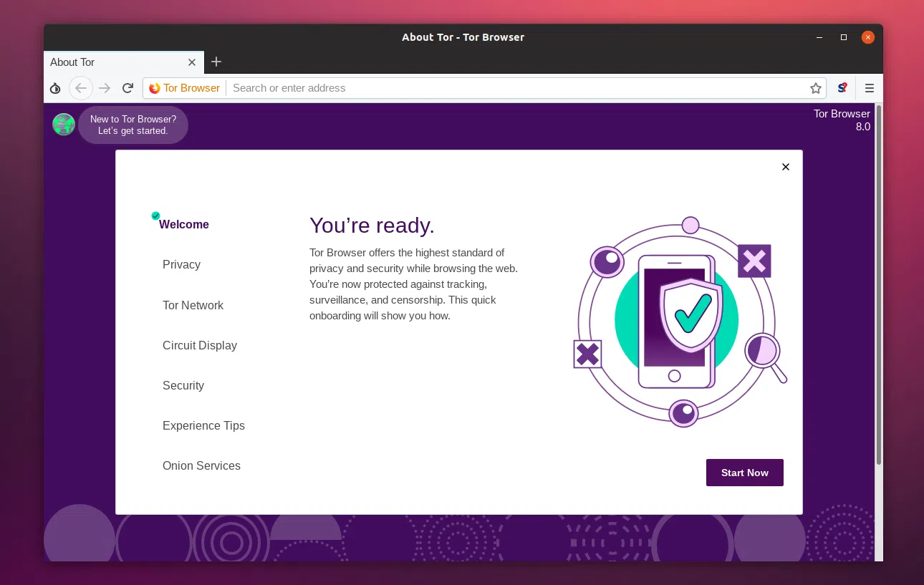Screen dimensions: 924x585
Task: Close the Tor Browser window
Action: (868, 37)
